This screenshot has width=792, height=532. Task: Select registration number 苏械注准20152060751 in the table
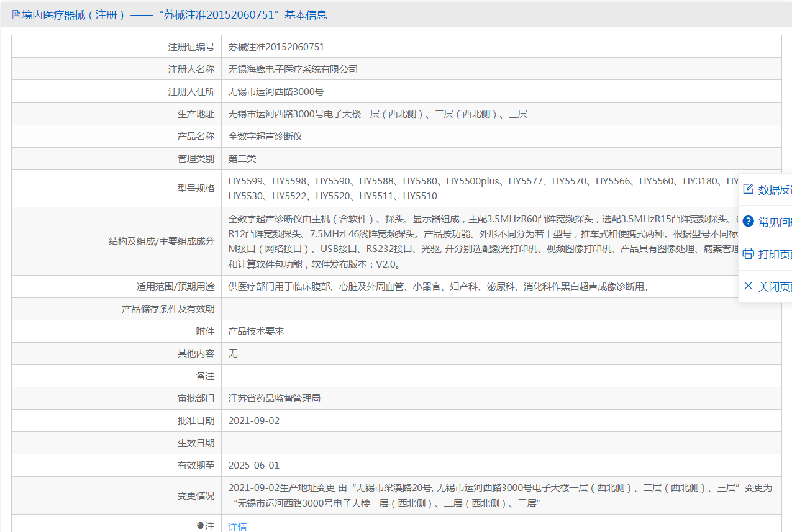click(276, 47)
